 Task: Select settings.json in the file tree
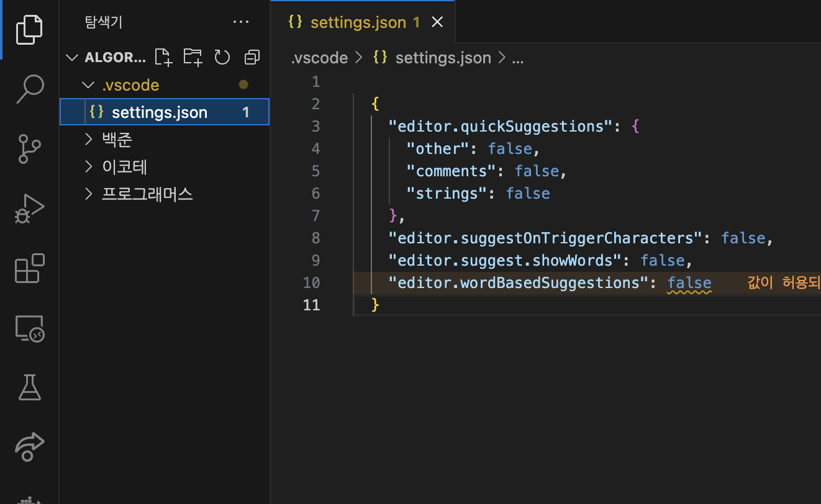tap(165, 112)
